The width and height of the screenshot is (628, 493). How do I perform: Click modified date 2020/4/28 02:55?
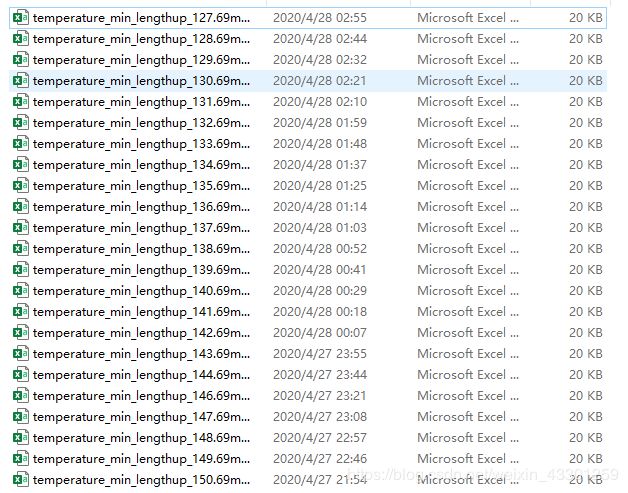tap(320, 18)
